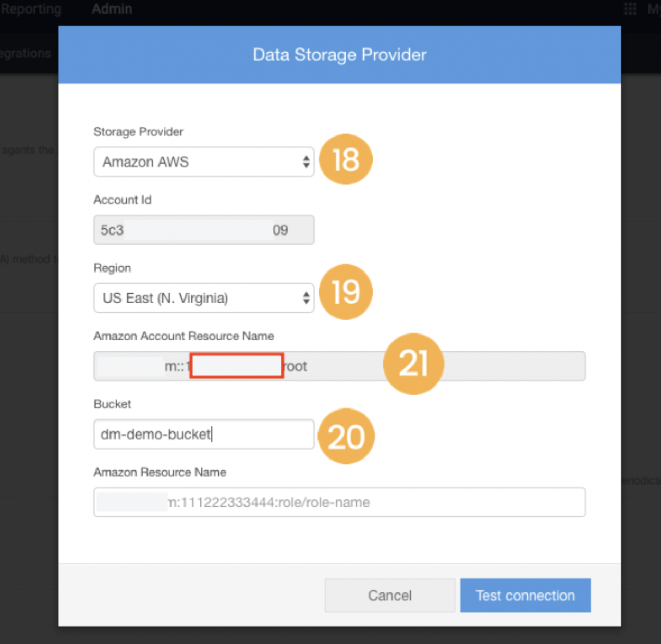
Task: Open the Reporting menu
Action: coord(31,9)
